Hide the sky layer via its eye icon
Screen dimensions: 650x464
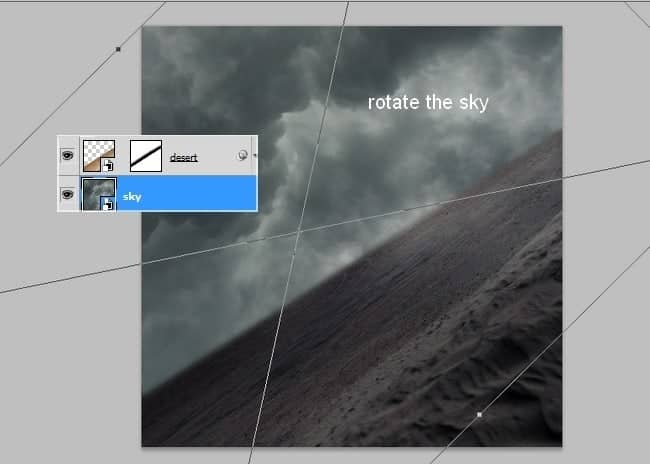pos(68,194)
